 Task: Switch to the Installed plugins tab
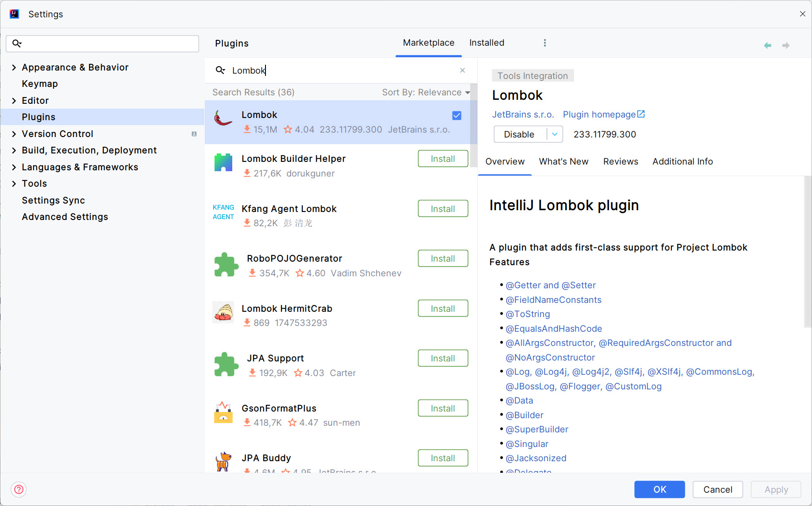pos(487,43)
